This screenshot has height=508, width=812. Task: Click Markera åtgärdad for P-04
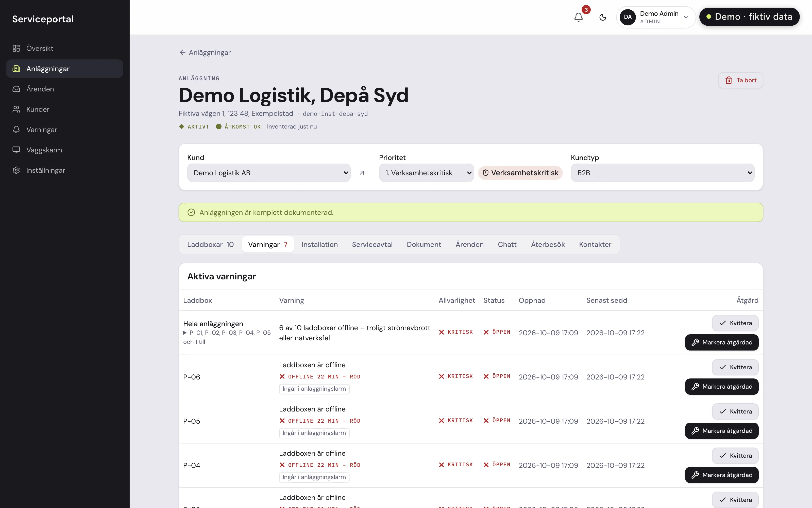click(722, 475)
